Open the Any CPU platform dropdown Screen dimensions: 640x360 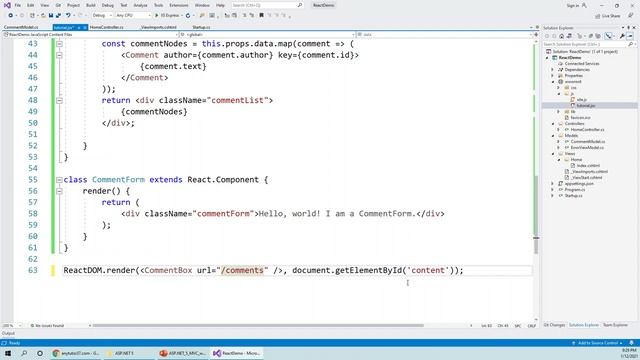point(133,16)
